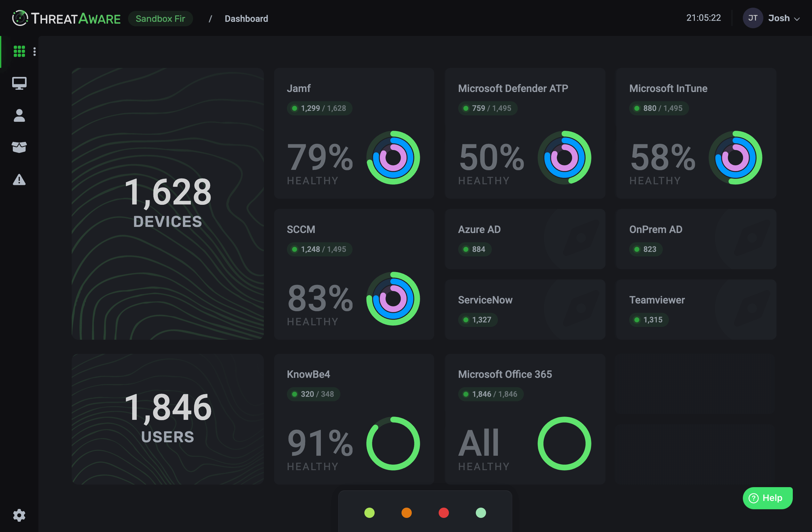Expand the Josh account dropdown chevron
The height and width of the screenshot is (532, 812).
tap(797, 19)
